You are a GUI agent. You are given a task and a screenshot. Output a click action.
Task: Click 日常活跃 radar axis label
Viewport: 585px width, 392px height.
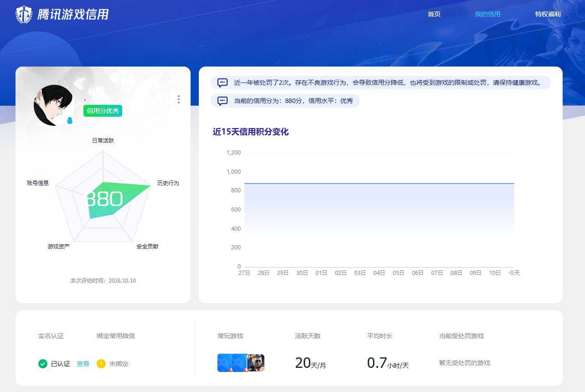(103, 140)
